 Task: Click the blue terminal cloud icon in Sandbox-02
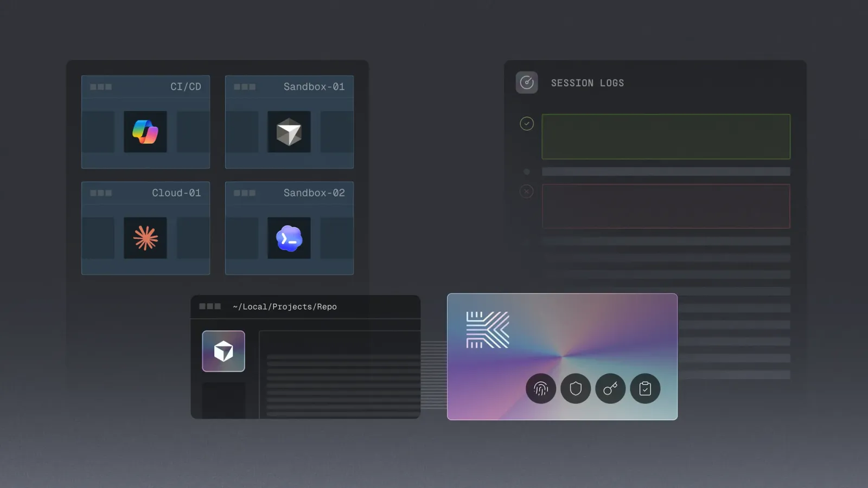point(289,238)
